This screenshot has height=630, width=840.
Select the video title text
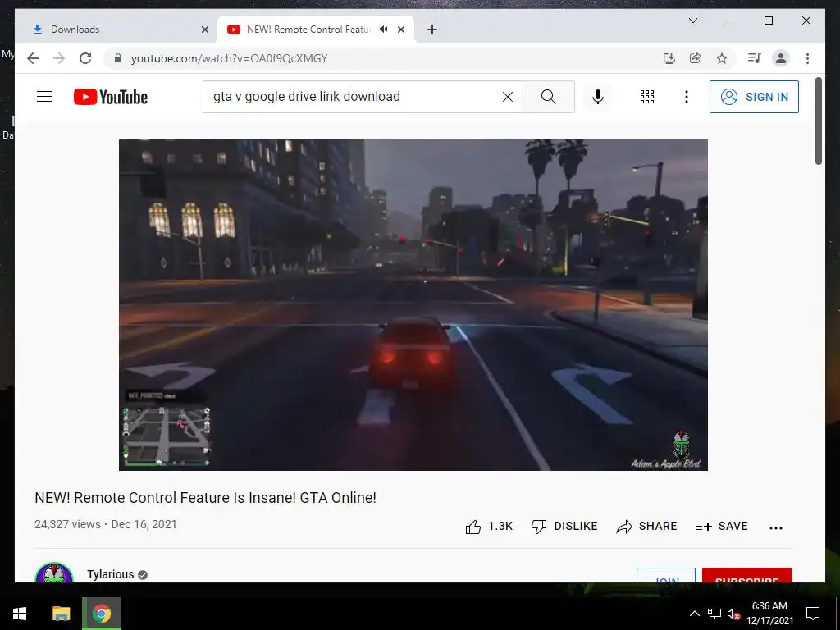(205, 498)
